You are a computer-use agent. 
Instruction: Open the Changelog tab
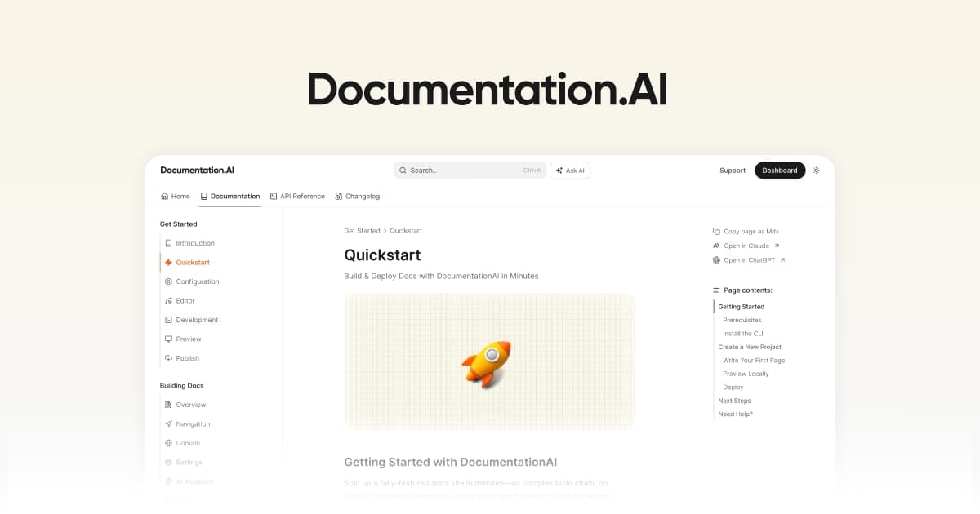pos(357,197)
